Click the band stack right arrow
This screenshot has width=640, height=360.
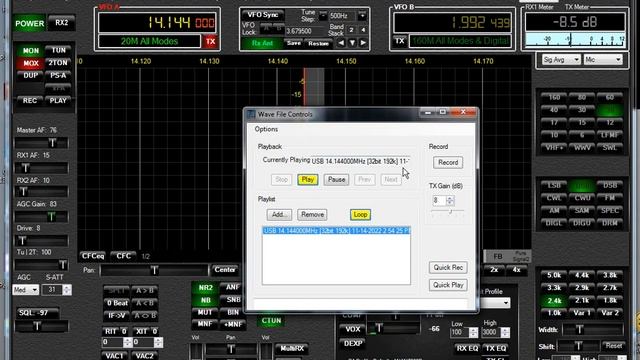[363, 43]
